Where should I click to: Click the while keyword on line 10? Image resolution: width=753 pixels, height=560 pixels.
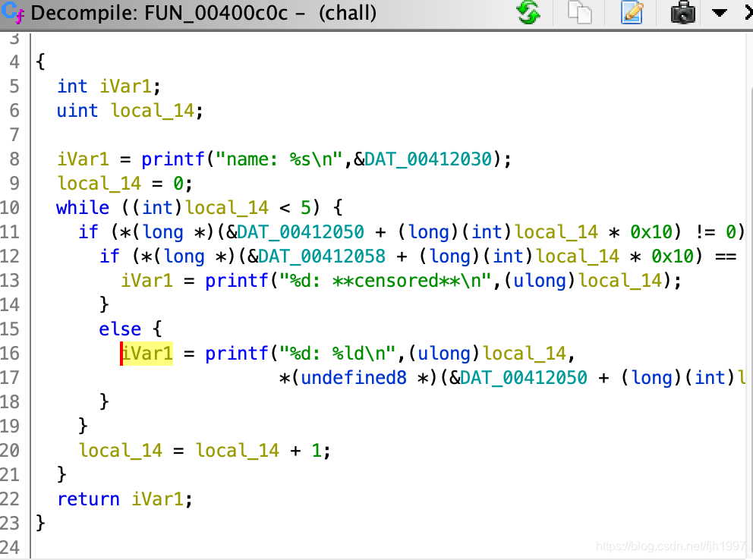(x=83, y=208)
